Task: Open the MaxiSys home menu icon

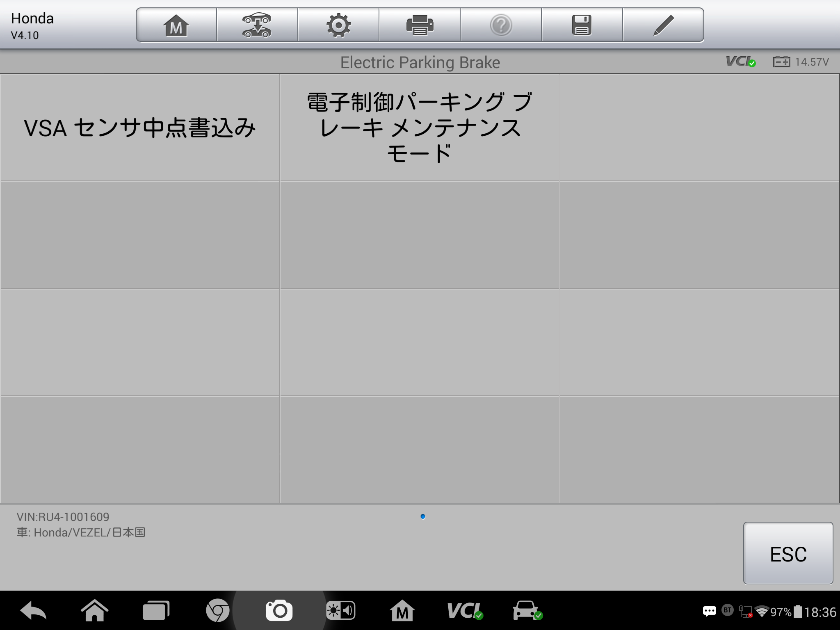Action: (176, 25)
